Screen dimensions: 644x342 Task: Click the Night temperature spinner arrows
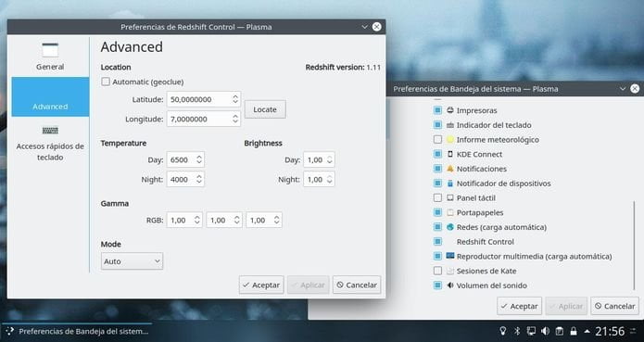pyautogui.click(x=199, y=180)
